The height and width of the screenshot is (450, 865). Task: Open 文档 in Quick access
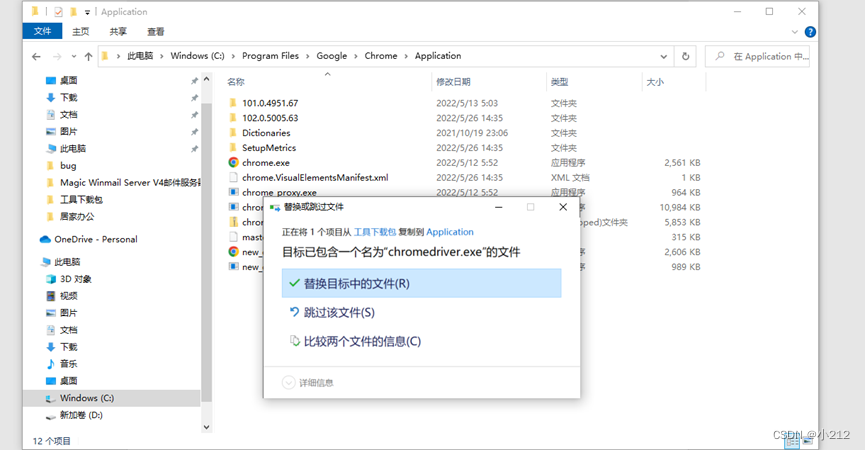(68, 115)
